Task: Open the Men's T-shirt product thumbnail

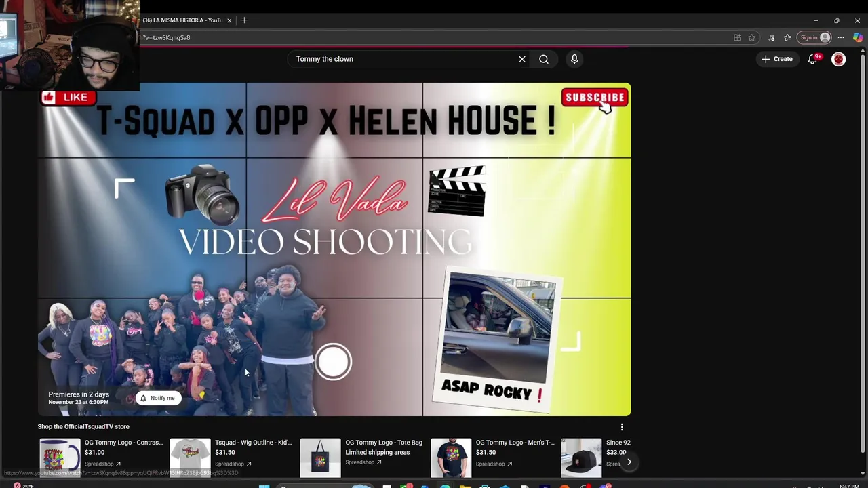Action: 451,457
